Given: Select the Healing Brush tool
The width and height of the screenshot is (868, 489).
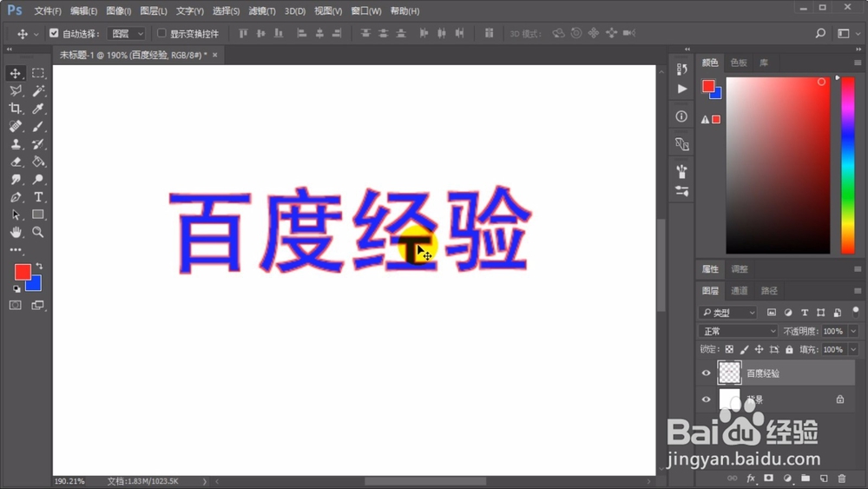Looking at the screenshot, I should pos(15,126).
